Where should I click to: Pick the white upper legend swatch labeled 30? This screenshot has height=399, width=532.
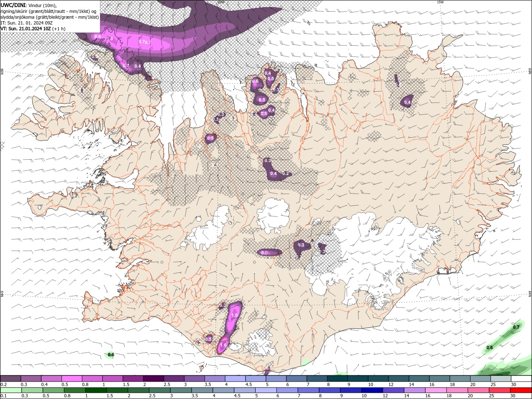coord(522,379)
